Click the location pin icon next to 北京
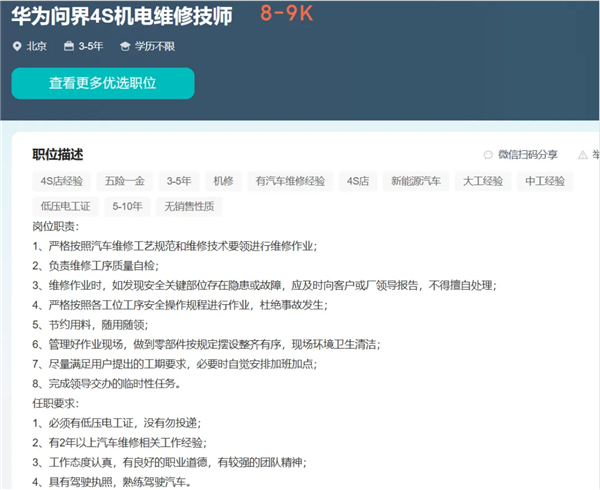The width and height of the screenshot is (600, 490). coord(17,46)
